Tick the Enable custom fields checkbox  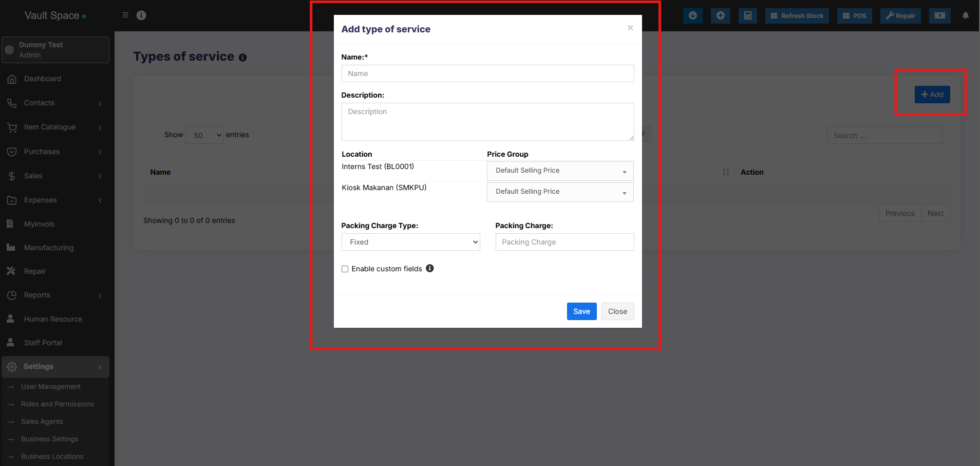345,269
